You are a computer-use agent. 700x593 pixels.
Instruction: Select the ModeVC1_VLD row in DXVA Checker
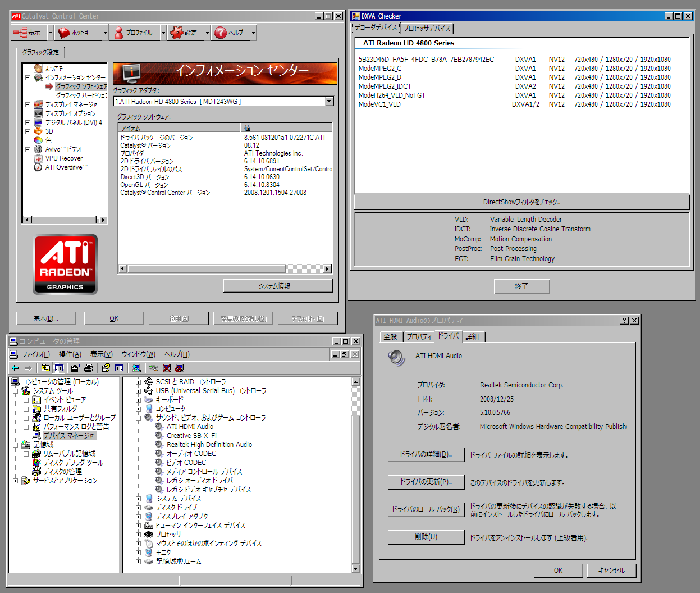coord(515,104)
